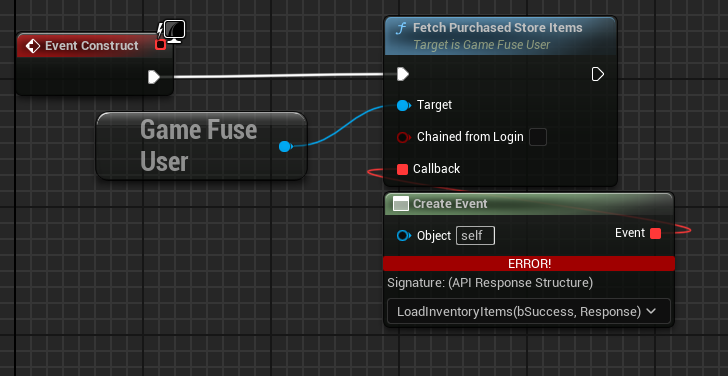The height and width of the screenshot is (376, 728).
Task: Click 'Target is Game Fuse User' subtitle
Action: pos(481,45)
